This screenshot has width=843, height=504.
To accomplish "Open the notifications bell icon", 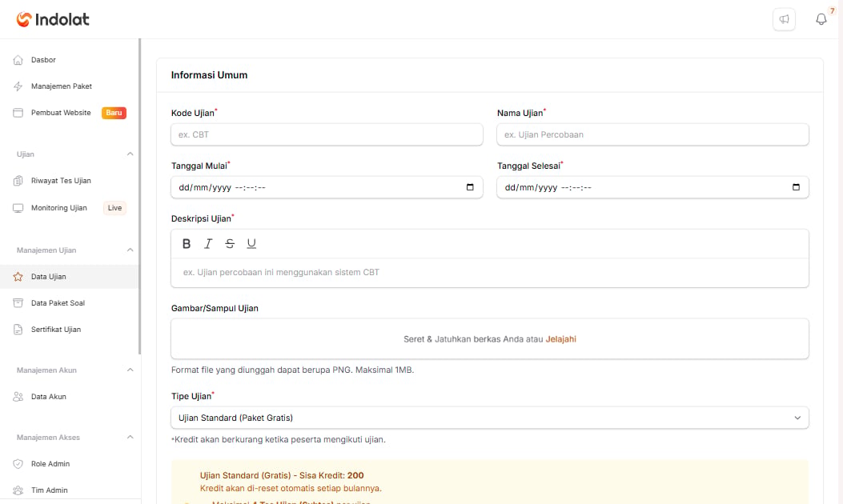I will click(x=821, y=19).
